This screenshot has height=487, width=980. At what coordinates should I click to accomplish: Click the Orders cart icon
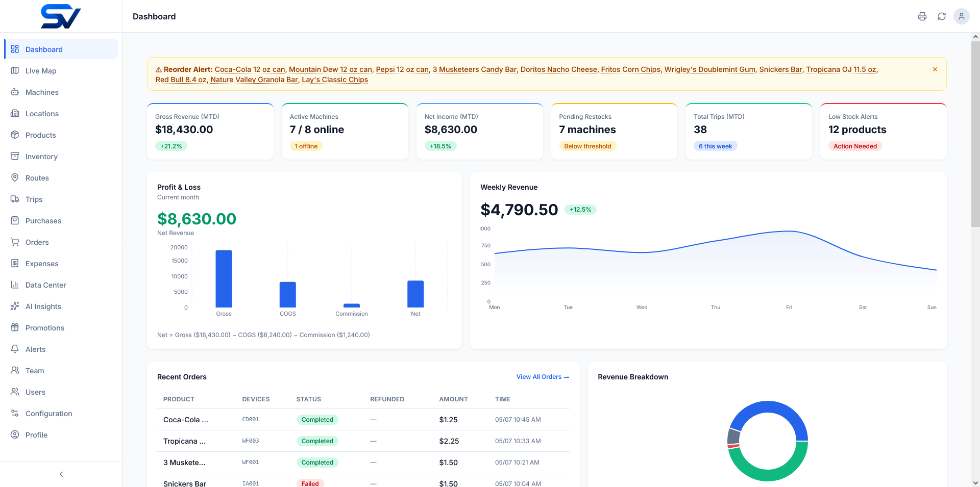[x=15, y=242]
